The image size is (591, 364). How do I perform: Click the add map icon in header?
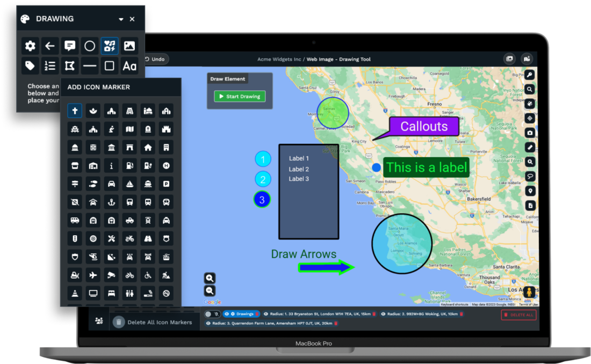pyautogui.click(x=527, y=59)
